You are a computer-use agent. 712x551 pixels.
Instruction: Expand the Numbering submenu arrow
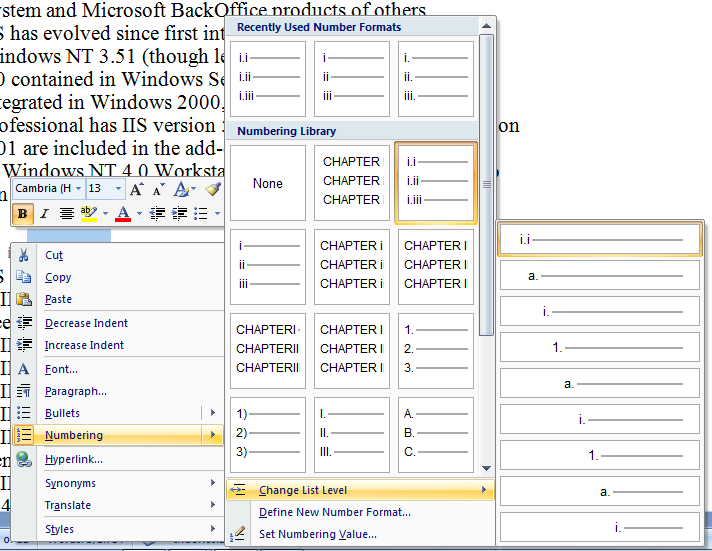point(213,435)
